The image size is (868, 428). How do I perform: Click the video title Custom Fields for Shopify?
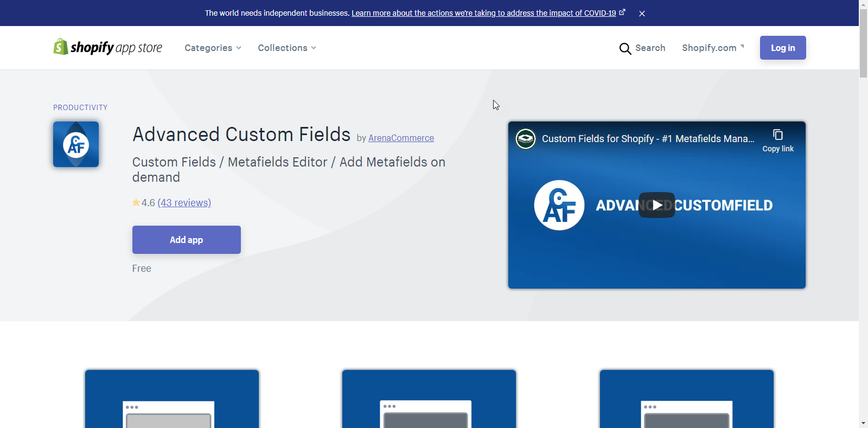point(648,139)
